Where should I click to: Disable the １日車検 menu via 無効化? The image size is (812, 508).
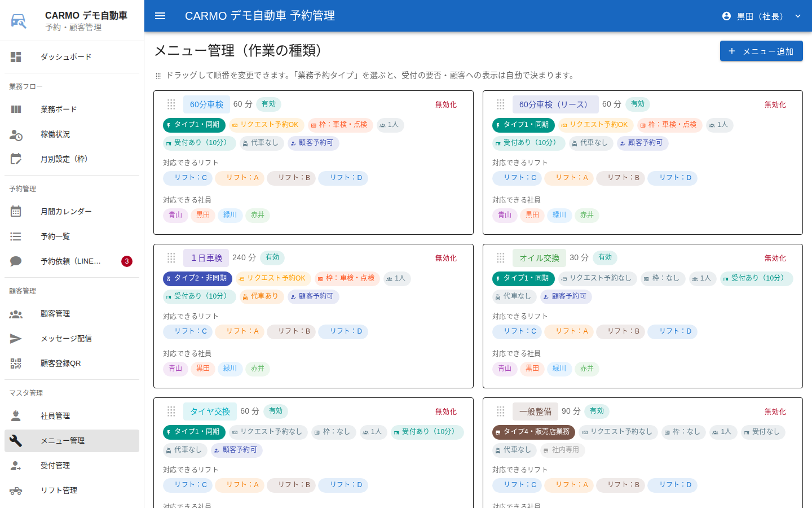[446, 258]
